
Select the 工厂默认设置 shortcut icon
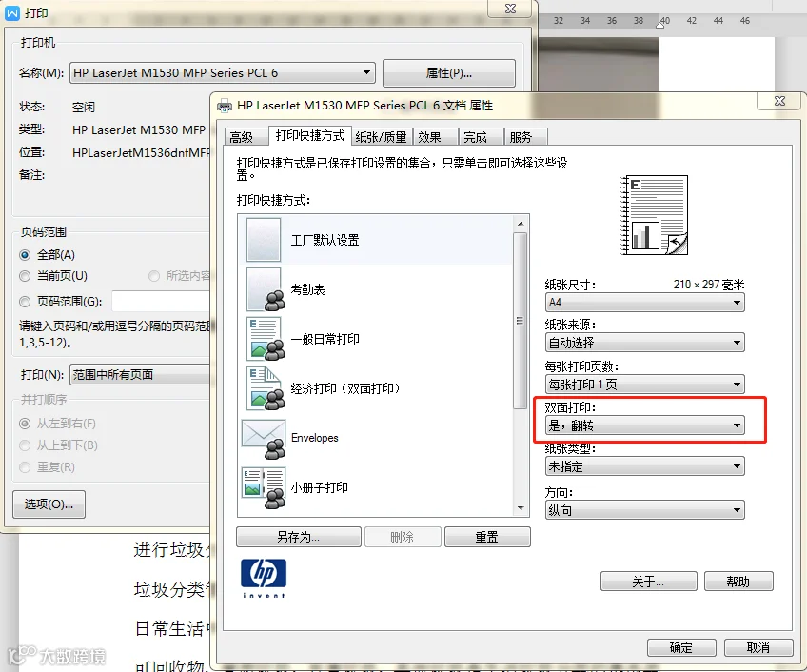pyautogui.click(x=263, y=240)
